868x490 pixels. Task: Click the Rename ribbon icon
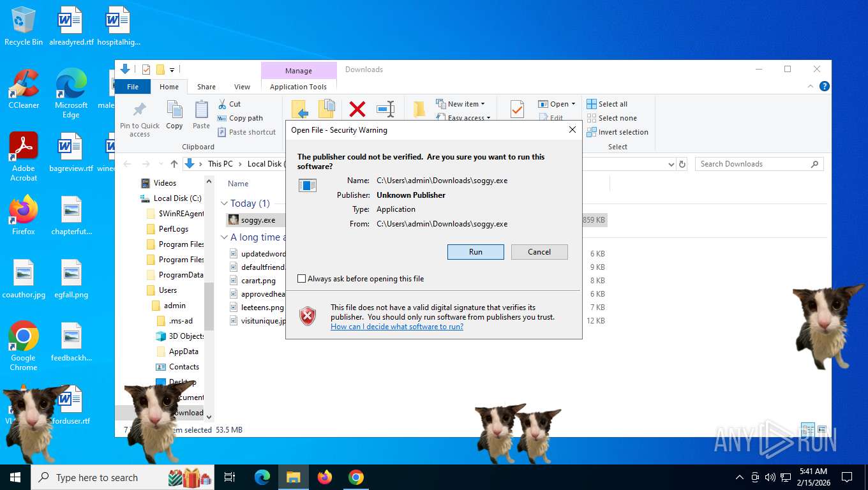click(385, 109)
